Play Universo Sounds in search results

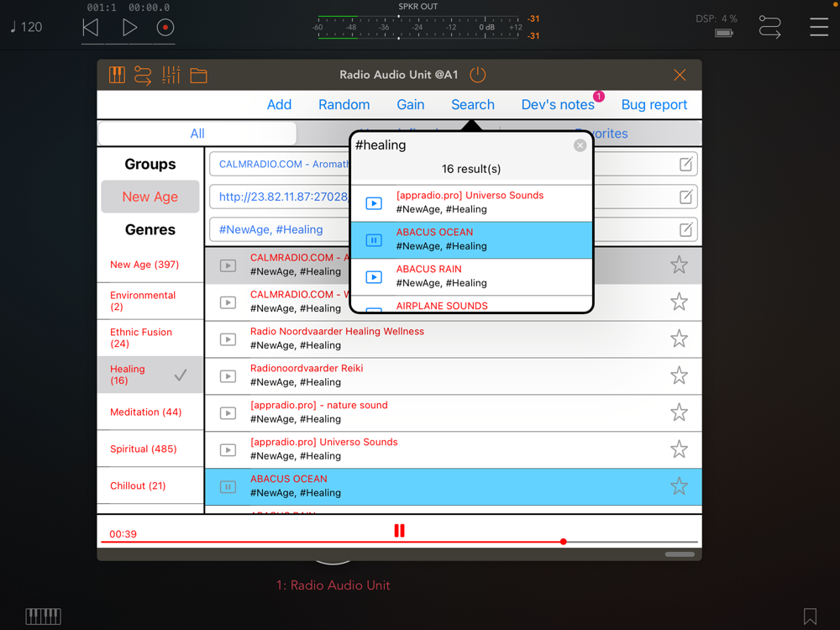click(374, 203)
